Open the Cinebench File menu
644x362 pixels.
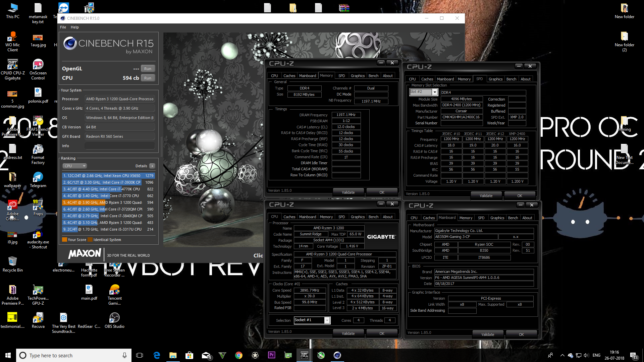coord(63,27)
